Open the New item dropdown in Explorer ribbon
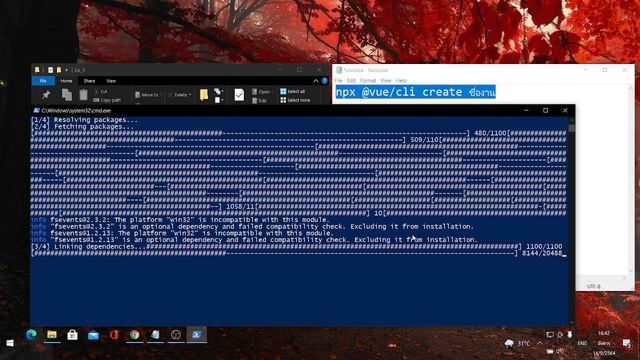 pyautogui.click(x=218, y=91)
